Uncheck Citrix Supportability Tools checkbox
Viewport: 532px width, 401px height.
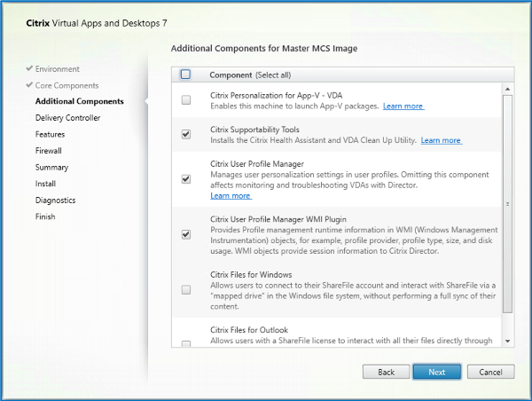[185, 135]
